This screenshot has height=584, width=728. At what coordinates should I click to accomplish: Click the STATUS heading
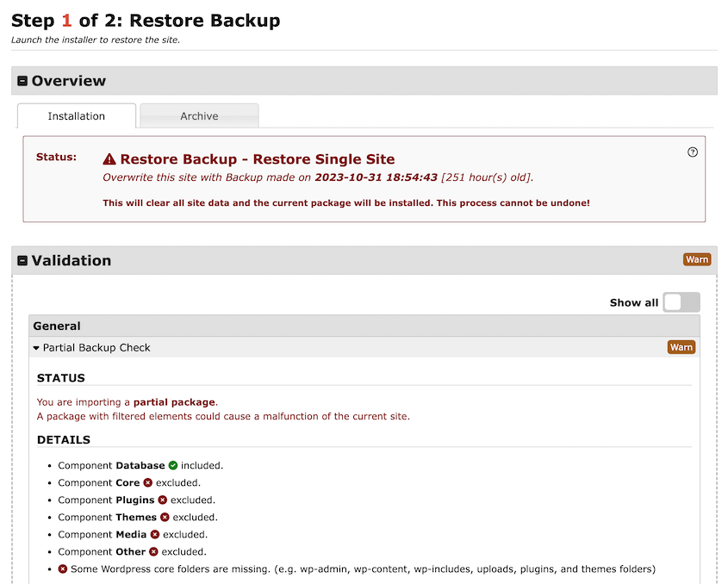(x=61, y=378)
